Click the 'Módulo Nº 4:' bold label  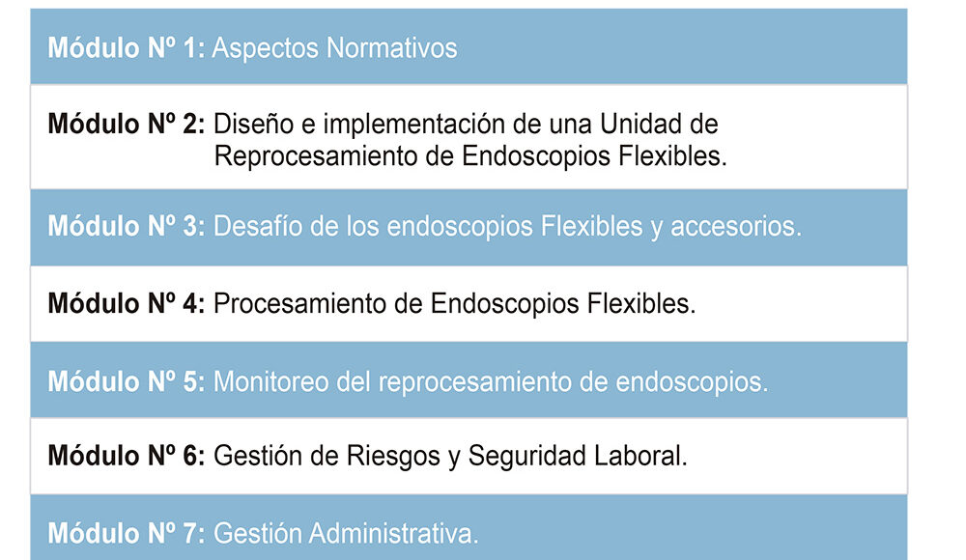click(x=127, y=304)
